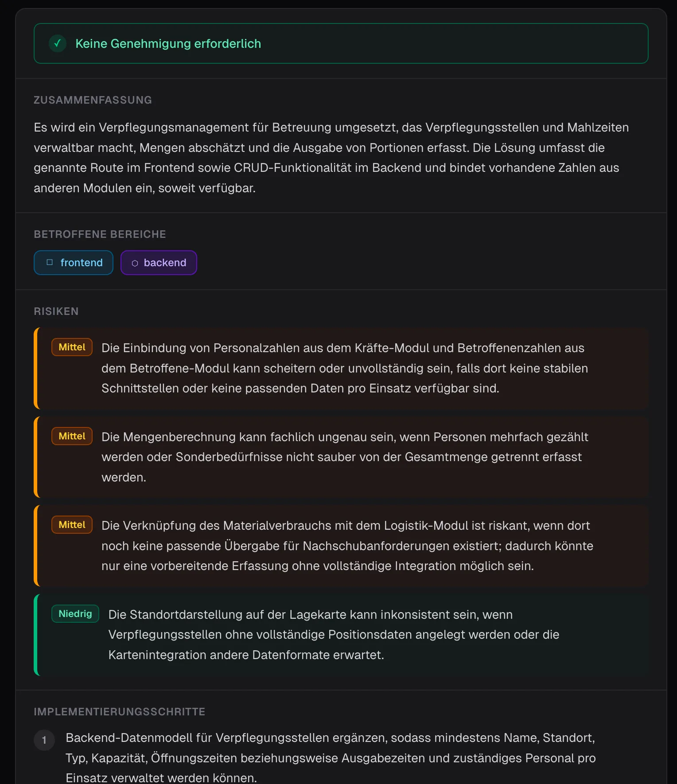Select the square icon inside frontend badge
The height and width of the screenshot is (784, 677).
tap(50, 262)
